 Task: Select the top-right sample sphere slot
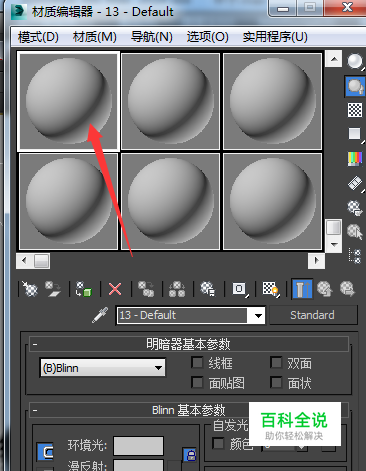coord(272,101)
